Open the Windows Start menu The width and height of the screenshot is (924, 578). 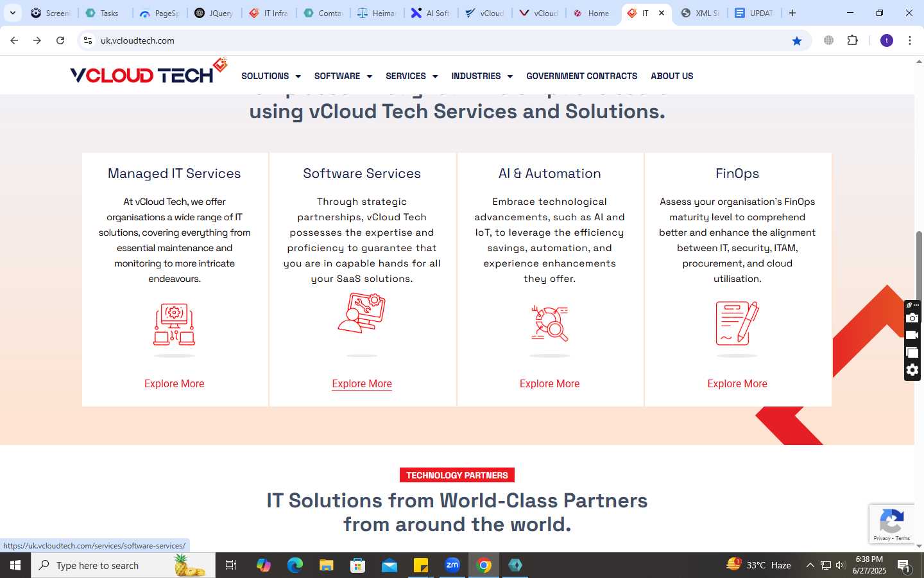(x=15, y=565)
